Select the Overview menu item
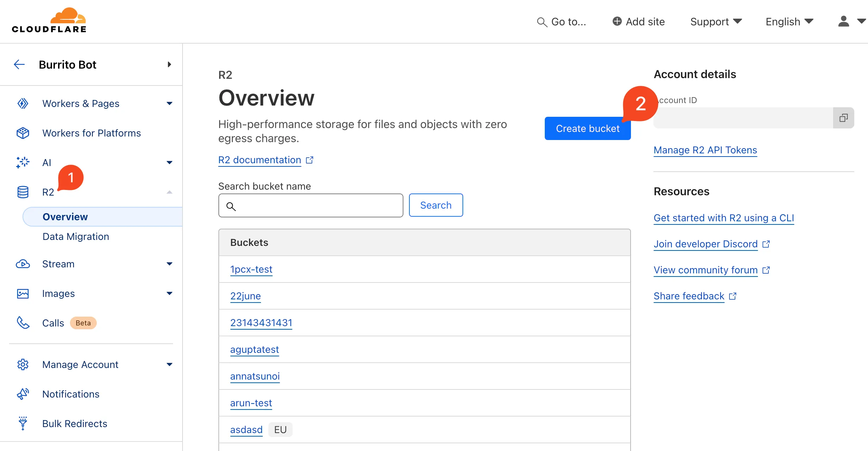This screenshot has height=451, width=868. [64, 217]
